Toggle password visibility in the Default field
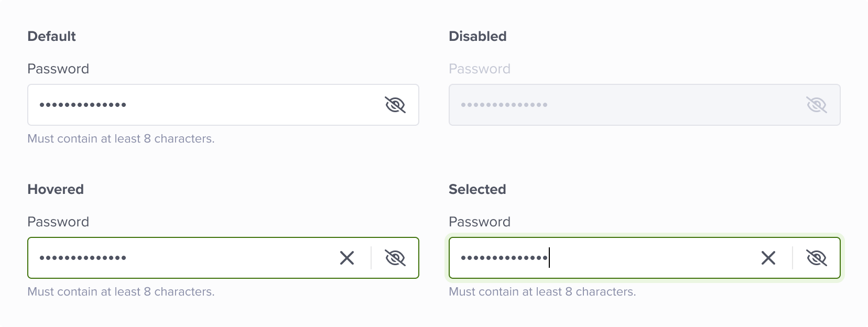Image resolution: width=868 pixels, height=327 pixels. coord(395,105)
